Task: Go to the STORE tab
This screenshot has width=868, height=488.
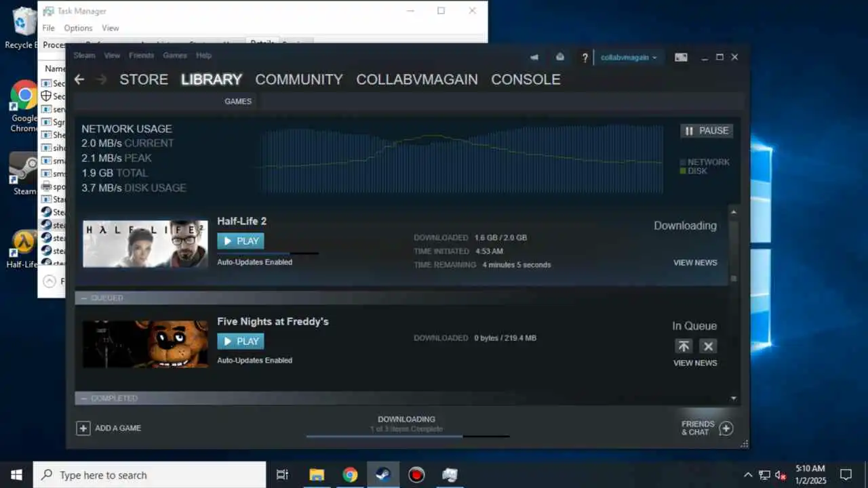Action: tap(144, 79)
